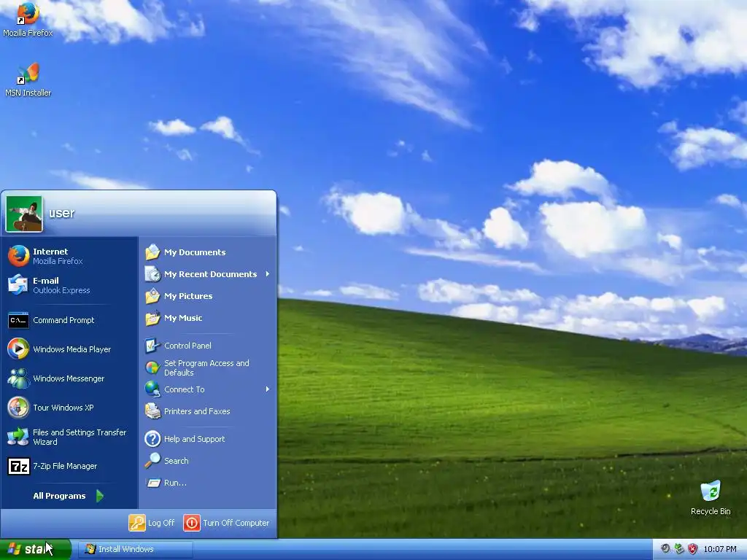747x560 pixels.
Task: Click the user account picture
Action: tap(24, 214)
